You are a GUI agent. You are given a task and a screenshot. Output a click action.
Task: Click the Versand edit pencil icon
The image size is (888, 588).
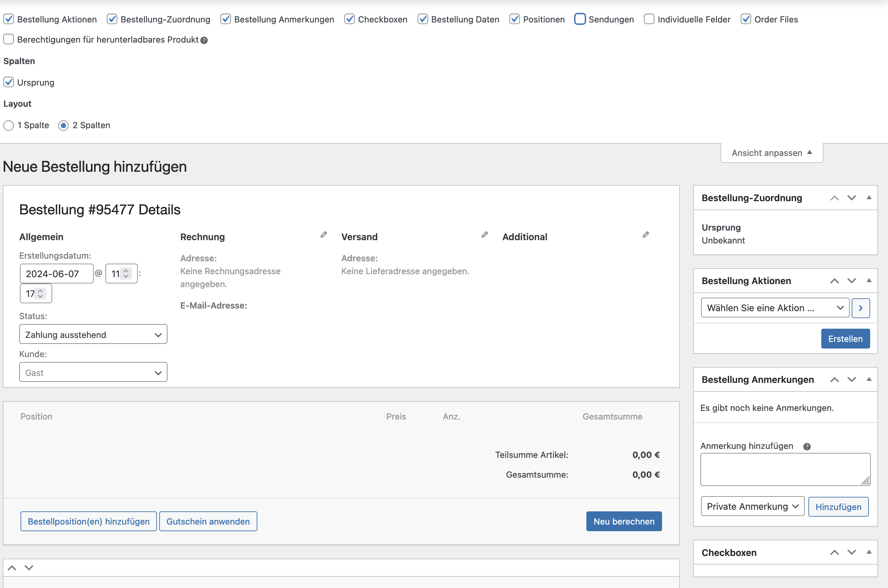click(485, 235)
